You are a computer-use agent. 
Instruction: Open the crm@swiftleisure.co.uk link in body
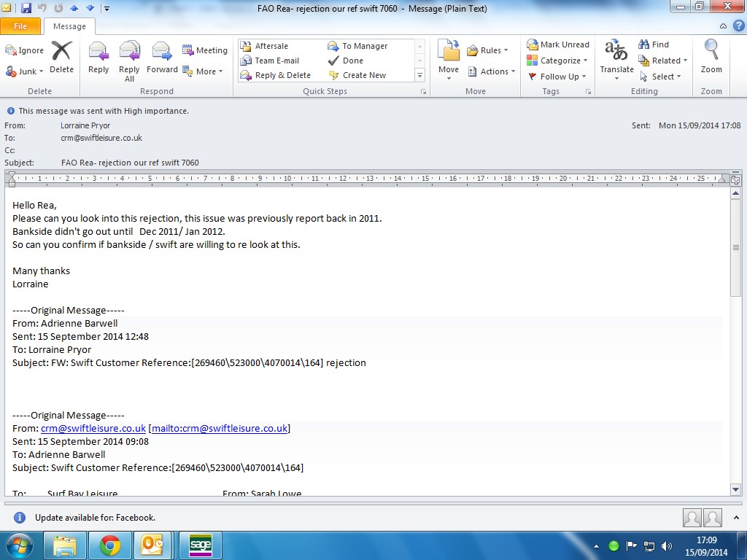(x=93, y=429)
